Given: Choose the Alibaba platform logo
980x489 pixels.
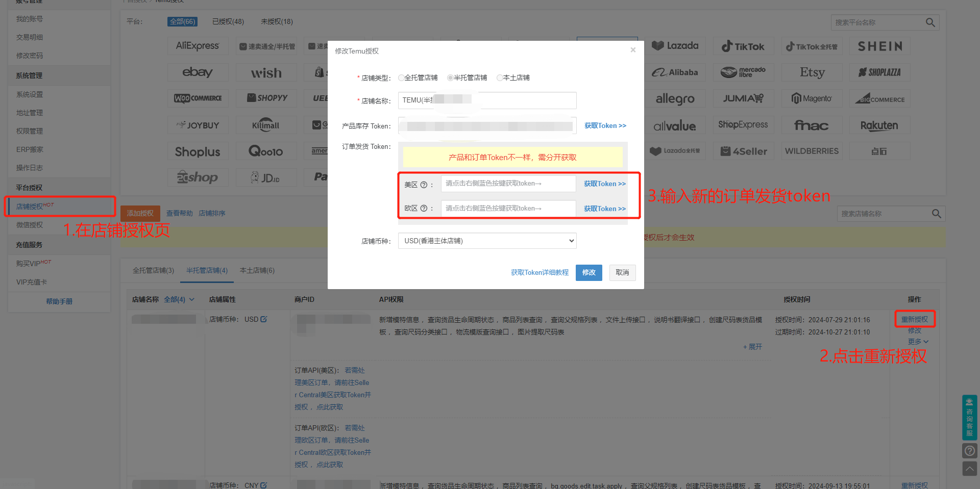Looking at the screenshot, I should click(x=675, y=72).
